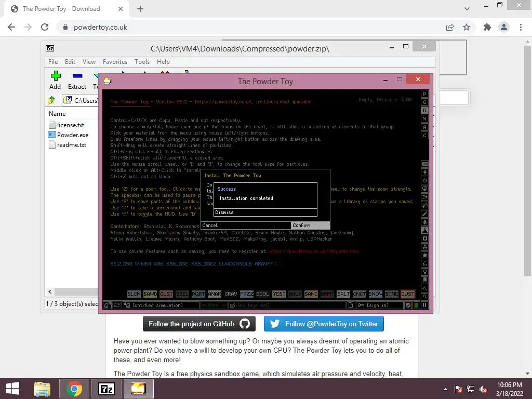Open the render options rainbow icon
532x399 pixels.
pyautogui.click(x=416, y=305)
